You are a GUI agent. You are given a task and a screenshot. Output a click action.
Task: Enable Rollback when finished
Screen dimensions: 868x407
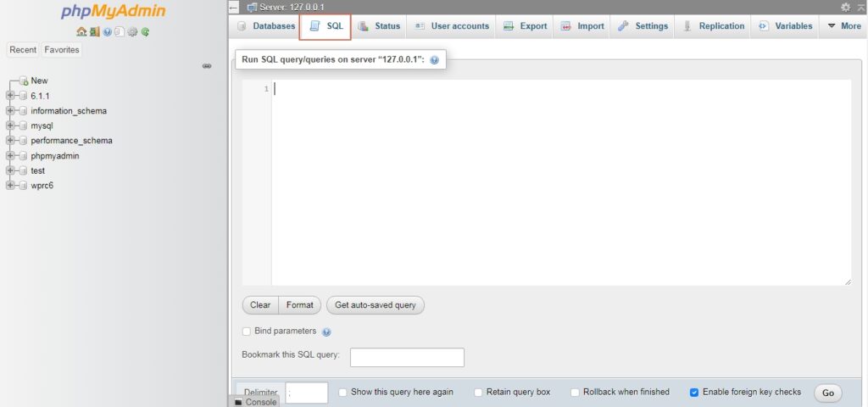576,393
